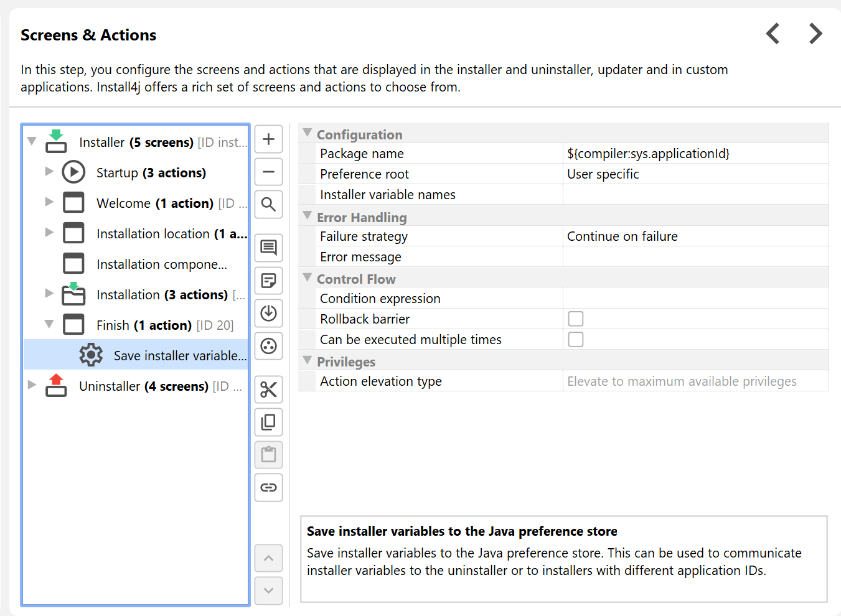
Task: Collapse the Finish screen node
Action: click(x=49, y=324)
